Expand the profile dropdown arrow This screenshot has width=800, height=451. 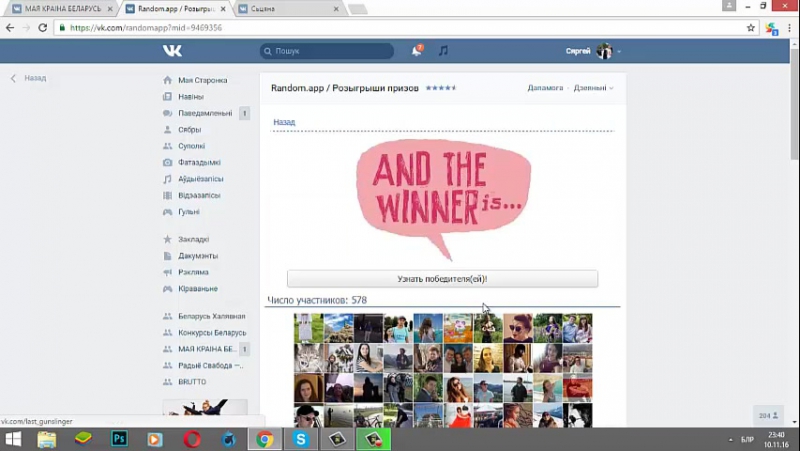coord(619,52)
